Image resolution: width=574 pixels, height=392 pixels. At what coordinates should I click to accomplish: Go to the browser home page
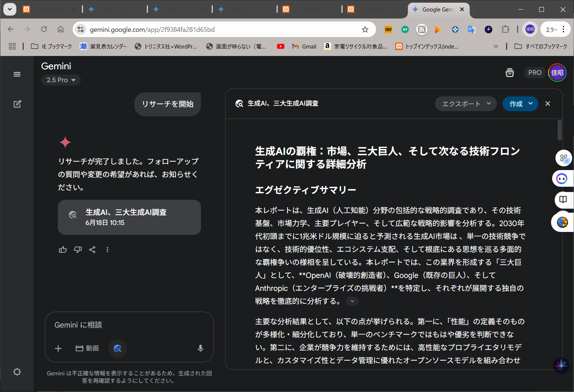point(60,29)
